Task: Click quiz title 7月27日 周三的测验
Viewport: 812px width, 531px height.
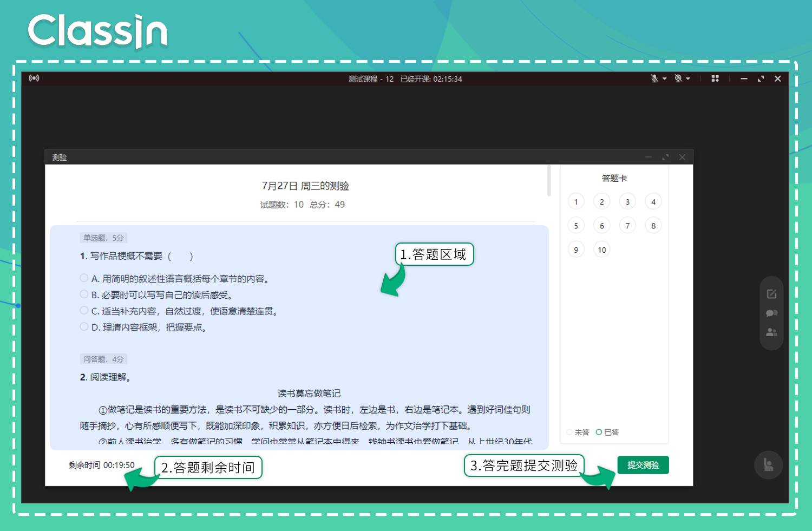Action: tap(305, 186)
